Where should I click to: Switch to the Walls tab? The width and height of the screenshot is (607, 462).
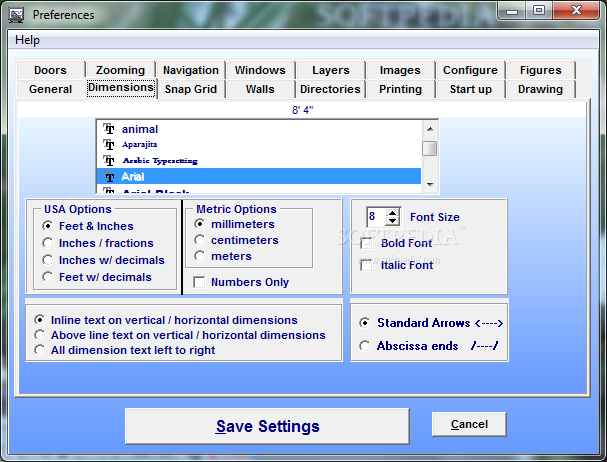coord(260,89)
